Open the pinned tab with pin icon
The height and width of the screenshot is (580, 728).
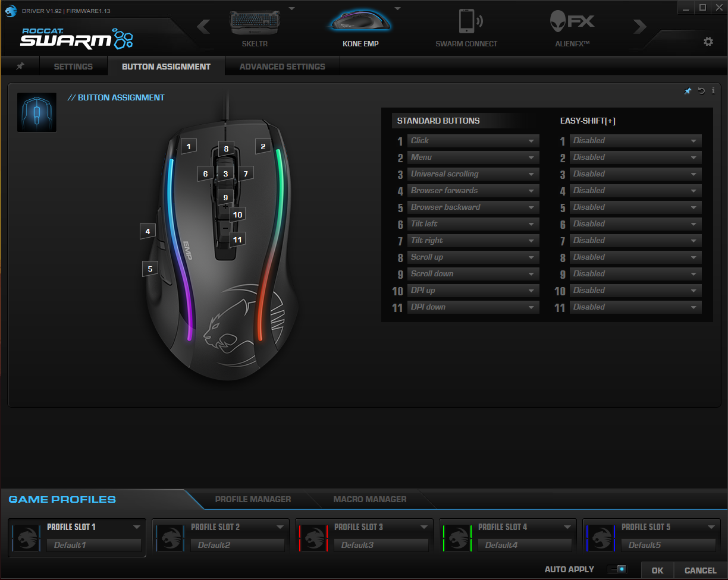tap(20, 66)
